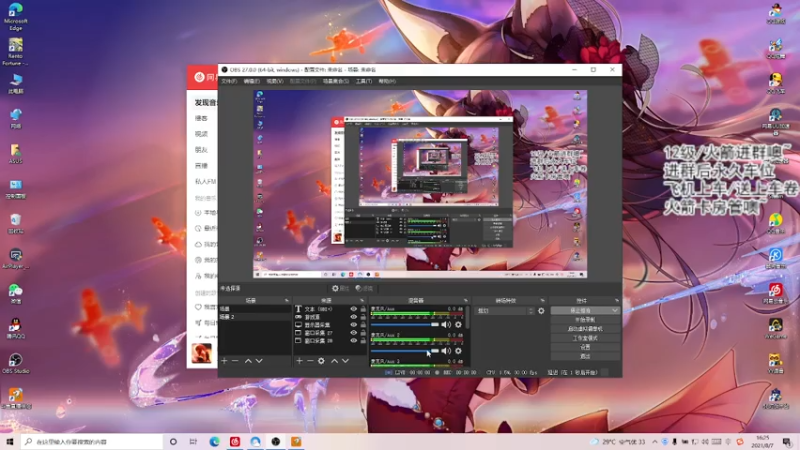Adjust the first Mic/Aux volume slider

coord(405,324)
